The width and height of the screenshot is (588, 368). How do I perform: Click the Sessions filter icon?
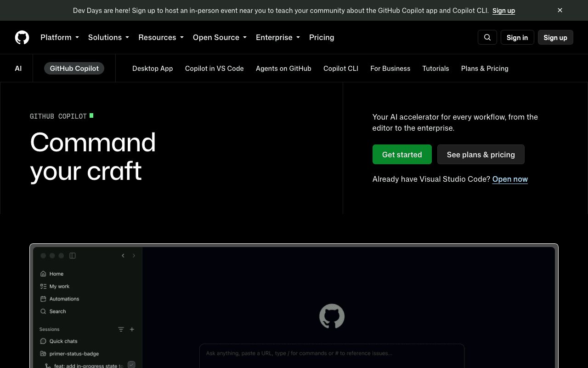[121, 329]
